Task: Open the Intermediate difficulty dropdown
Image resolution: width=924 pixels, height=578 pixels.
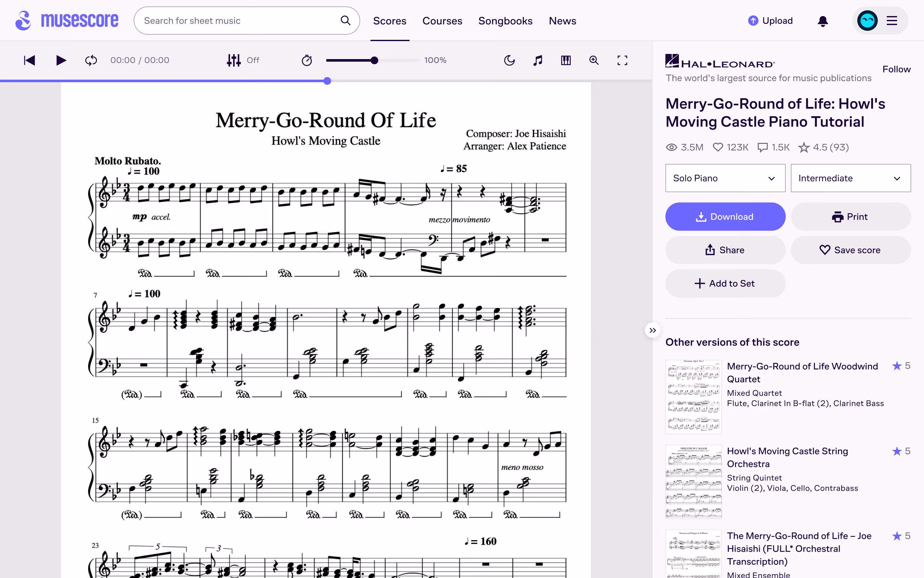Action: point(851,178)
